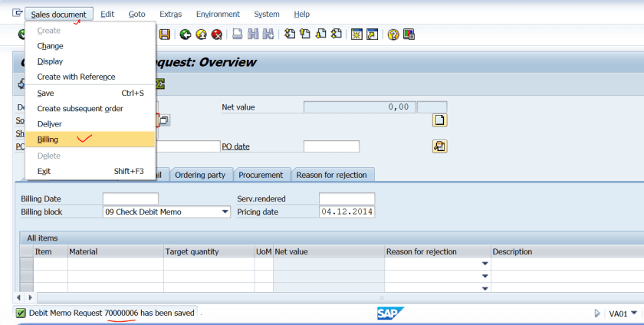
Task: Click the First page toolbar icon
Action: click(289, 34)
